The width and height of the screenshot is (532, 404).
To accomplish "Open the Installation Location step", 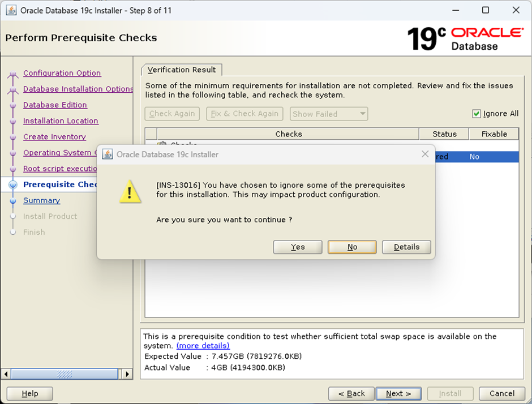I will [x=61, y=121].
